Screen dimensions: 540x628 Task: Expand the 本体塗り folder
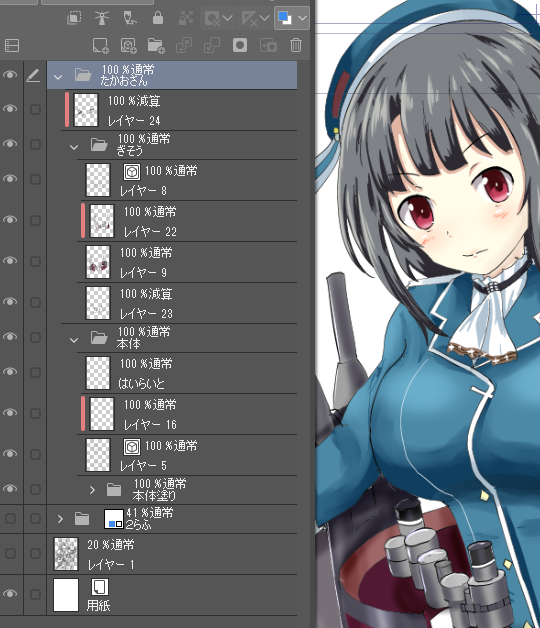tap(92, 489)
